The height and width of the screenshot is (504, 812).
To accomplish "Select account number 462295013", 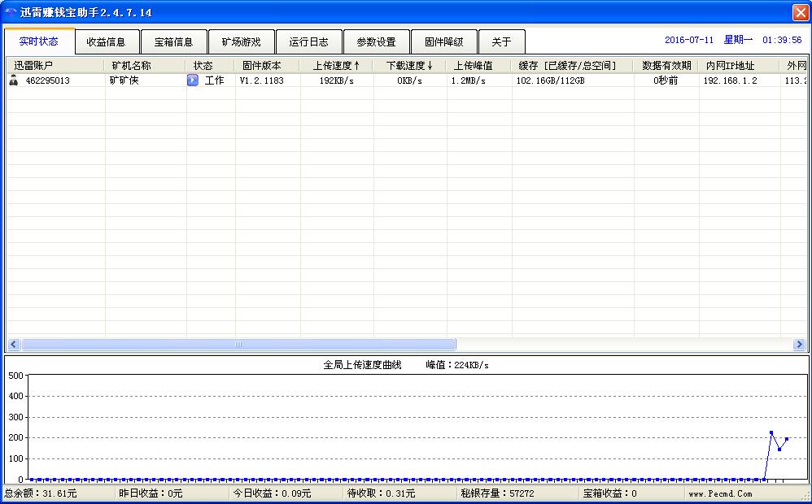I will [48, 80].
